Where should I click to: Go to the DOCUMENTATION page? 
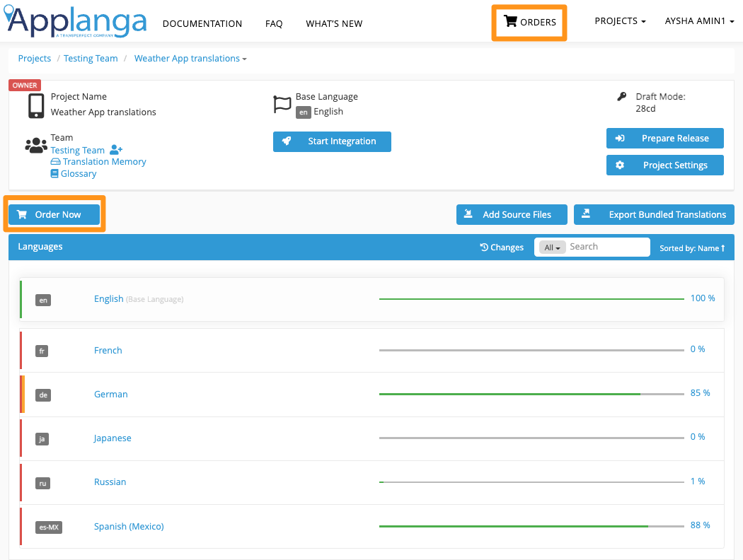point(202,23)
